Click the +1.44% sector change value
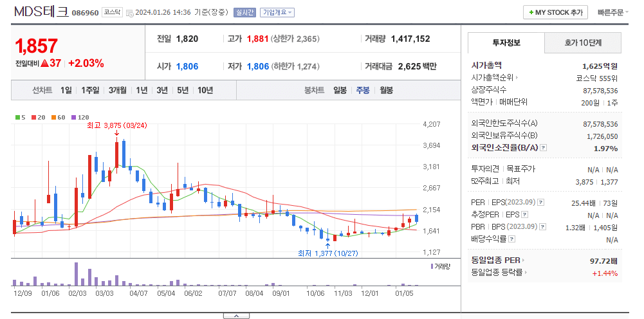 605,273
